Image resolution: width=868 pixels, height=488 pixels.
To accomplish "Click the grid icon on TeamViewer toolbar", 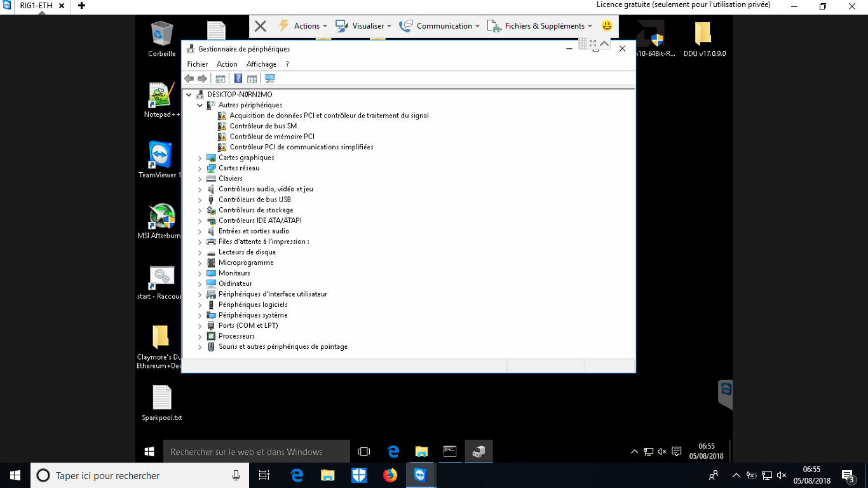I will click(583, 43).
